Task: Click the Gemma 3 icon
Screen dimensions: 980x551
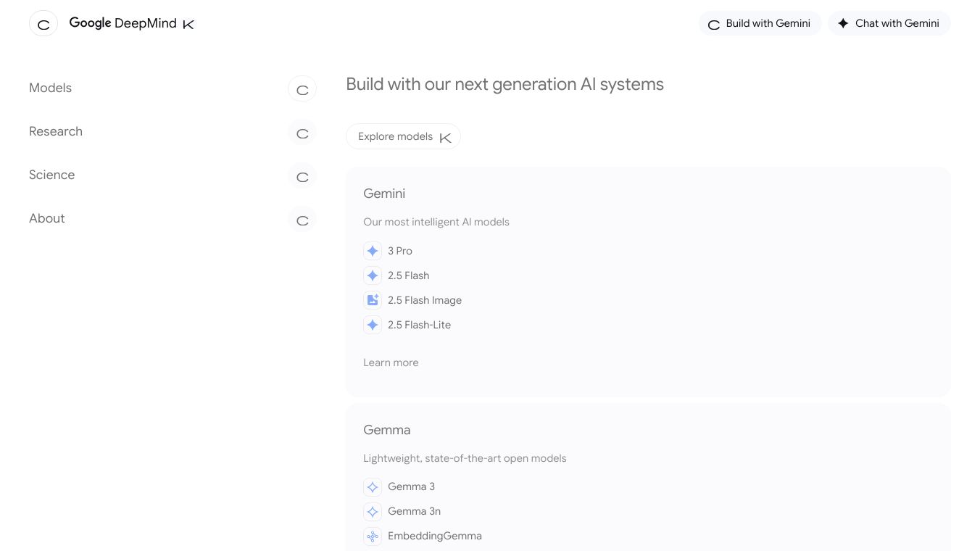Action: (373, 487)
